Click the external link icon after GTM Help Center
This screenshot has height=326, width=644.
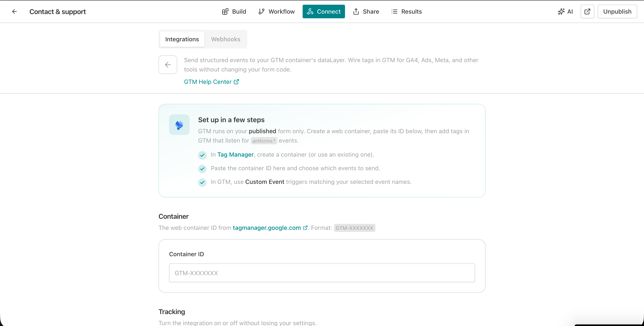tap(236, 82)
